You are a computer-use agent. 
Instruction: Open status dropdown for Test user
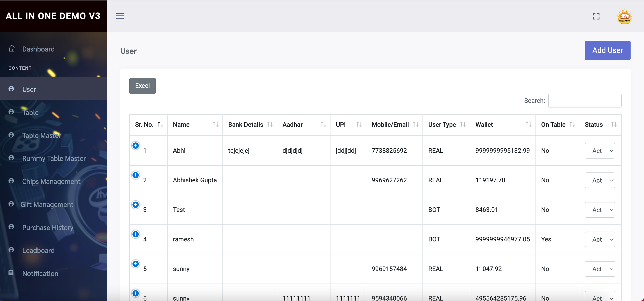pyautogui.click(x=599, y=210)
